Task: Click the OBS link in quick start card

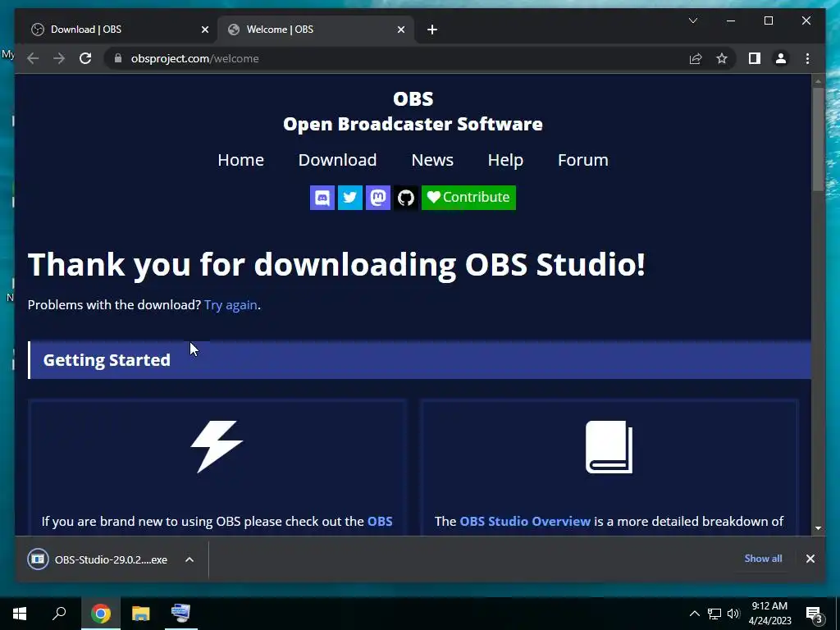Action: point(380,521)
